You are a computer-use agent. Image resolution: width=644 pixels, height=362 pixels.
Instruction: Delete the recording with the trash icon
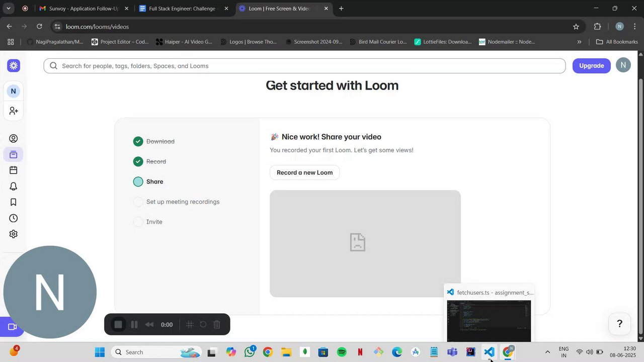[x=217, y=325]
